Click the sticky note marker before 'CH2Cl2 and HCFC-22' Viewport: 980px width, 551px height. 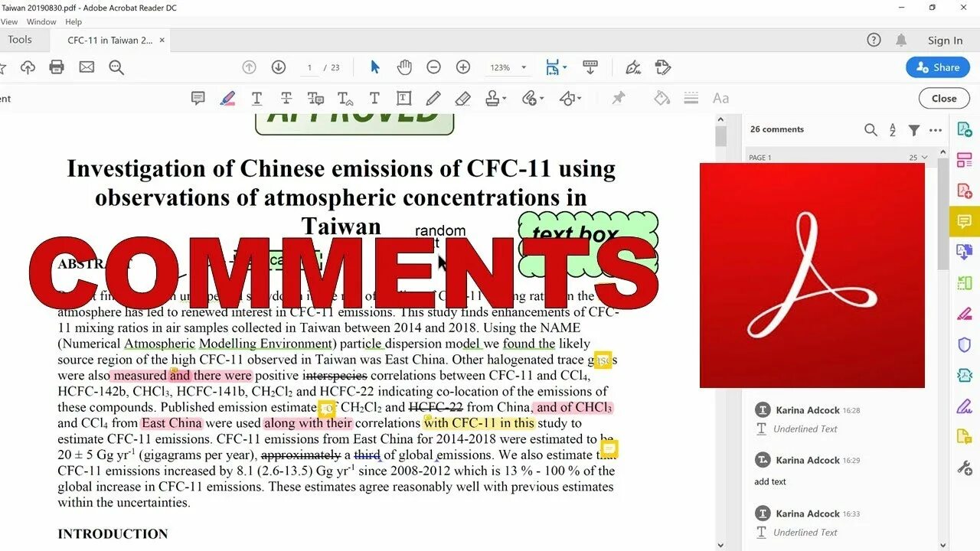tap(327, 409)
